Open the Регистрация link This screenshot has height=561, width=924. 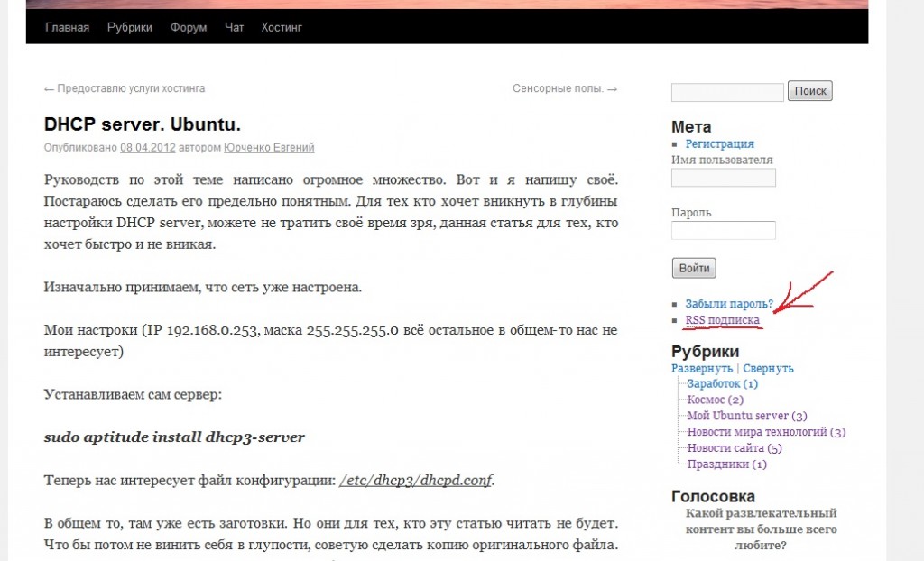(719, 143)
